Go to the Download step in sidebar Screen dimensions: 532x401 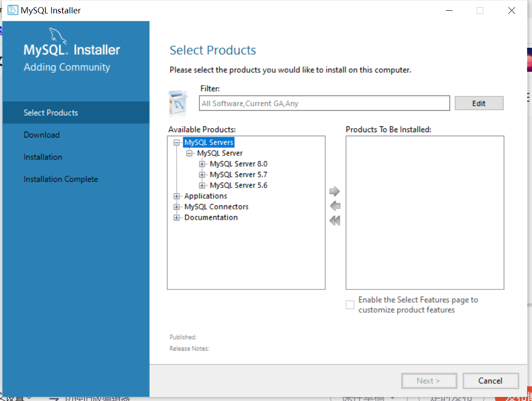42,135
